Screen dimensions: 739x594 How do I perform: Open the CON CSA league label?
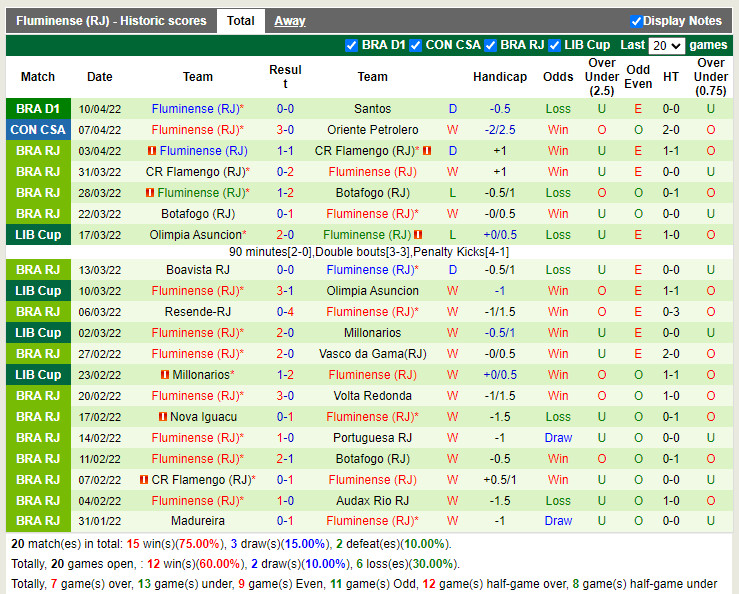[x=38, y=130]
